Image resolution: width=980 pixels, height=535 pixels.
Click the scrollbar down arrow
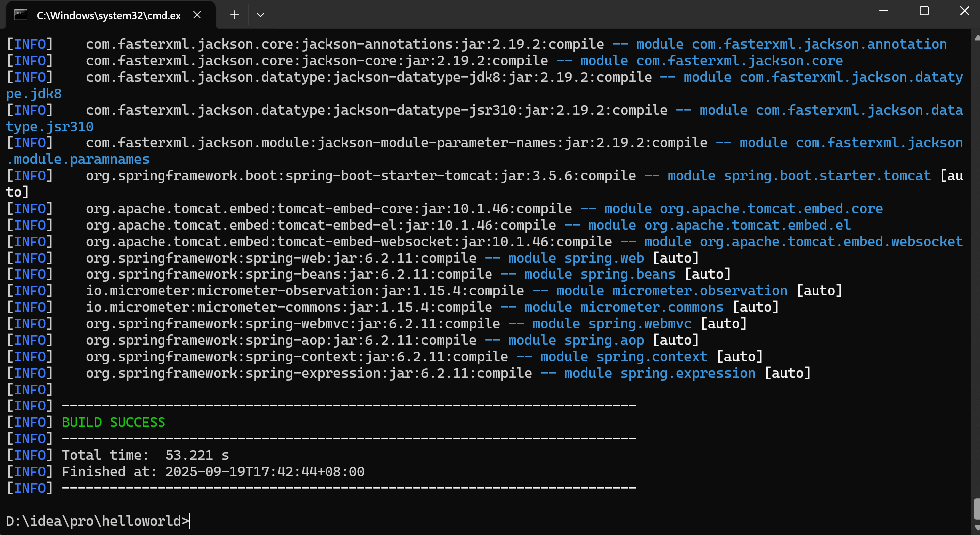(x=976, y=527)
